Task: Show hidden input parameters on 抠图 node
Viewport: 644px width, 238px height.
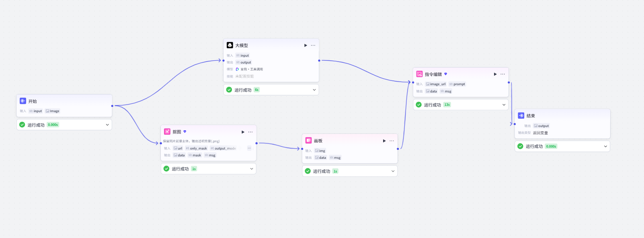Action: point(249,148)
